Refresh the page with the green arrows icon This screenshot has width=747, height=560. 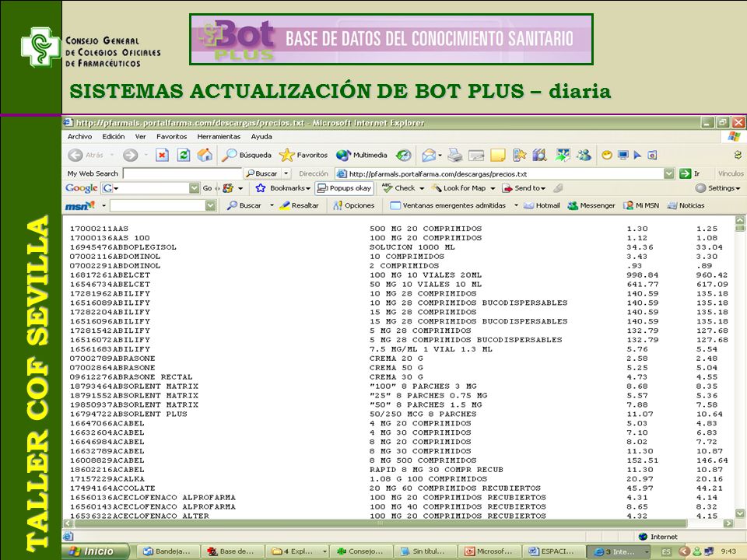[x=184, y=155]
